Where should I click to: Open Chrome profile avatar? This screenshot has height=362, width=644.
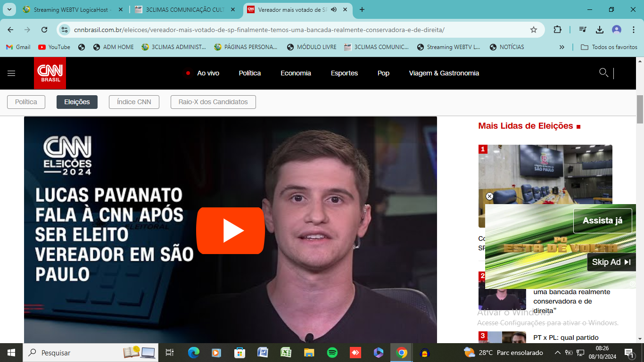point(617,30)
